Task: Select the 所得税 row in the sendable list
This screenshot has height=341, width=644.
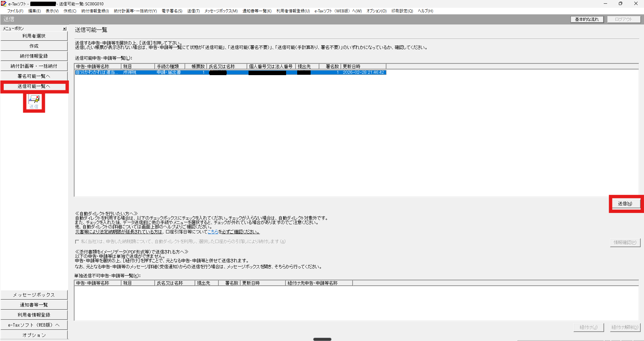Action: (129, 72)
